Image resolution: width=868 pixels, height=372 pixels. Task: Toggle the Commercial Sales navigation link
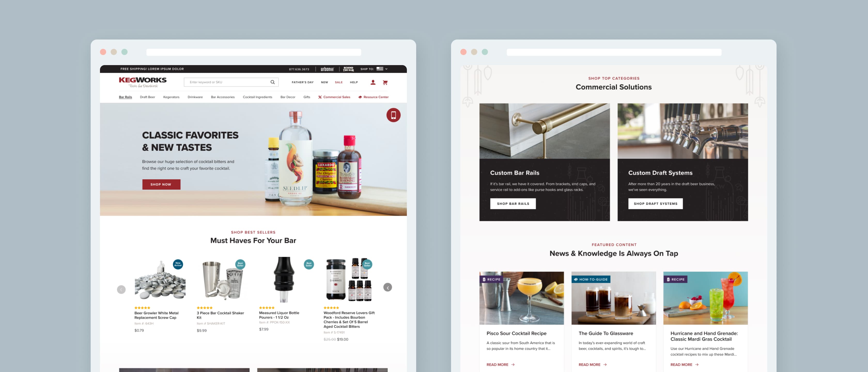click(x=337, y=97)
